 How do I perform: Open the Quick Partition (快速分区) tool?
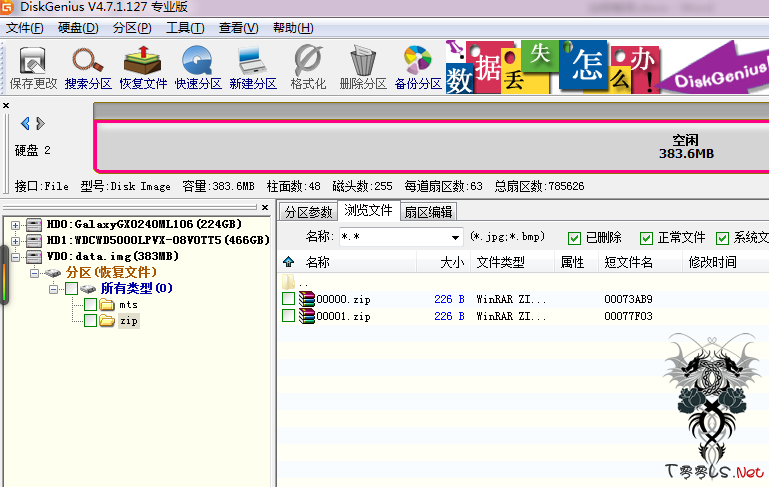click(198, 67)
